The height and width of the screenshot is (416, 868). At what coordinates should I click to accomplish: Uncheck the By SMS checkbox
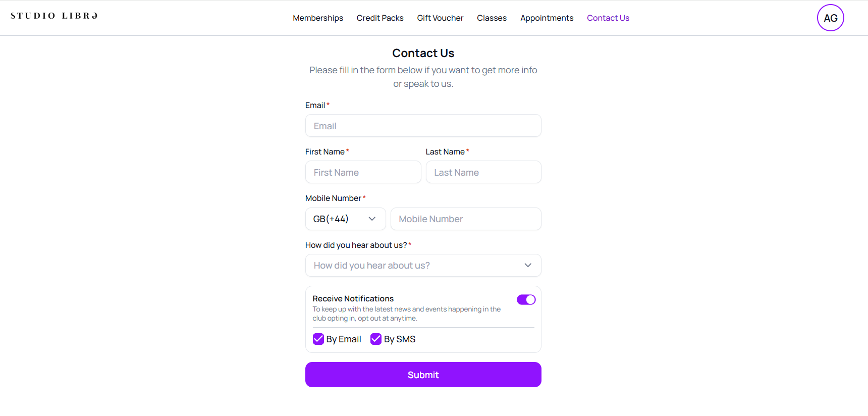pos(376,339)
